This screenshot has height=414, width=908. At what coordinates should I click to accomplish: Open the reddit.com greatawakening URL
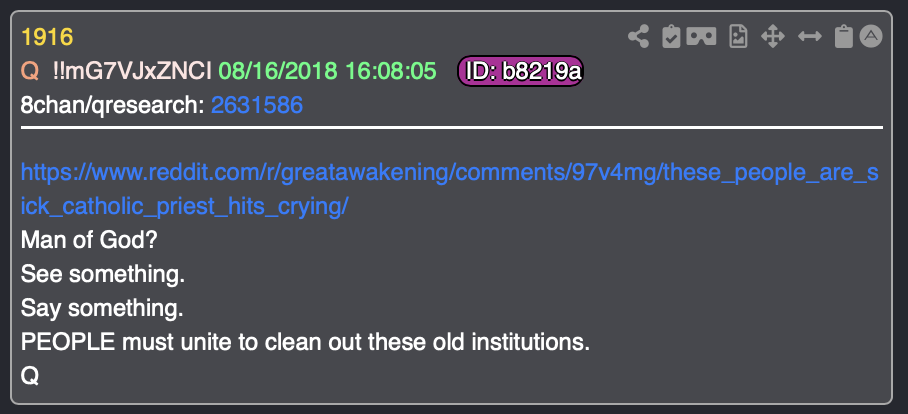coord(450,190)
